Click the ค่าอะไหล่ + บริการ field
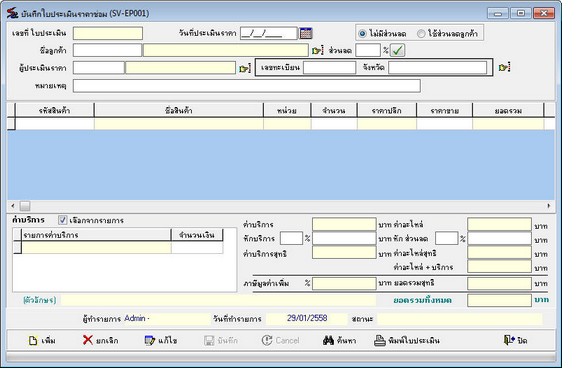The image size is (562, 368). 499,267
